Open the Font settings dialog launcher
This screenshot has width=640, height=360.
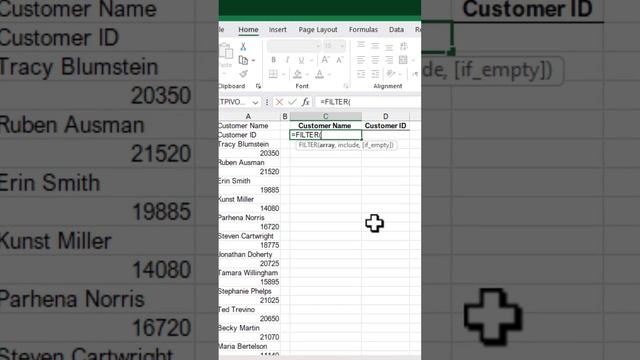346,86
